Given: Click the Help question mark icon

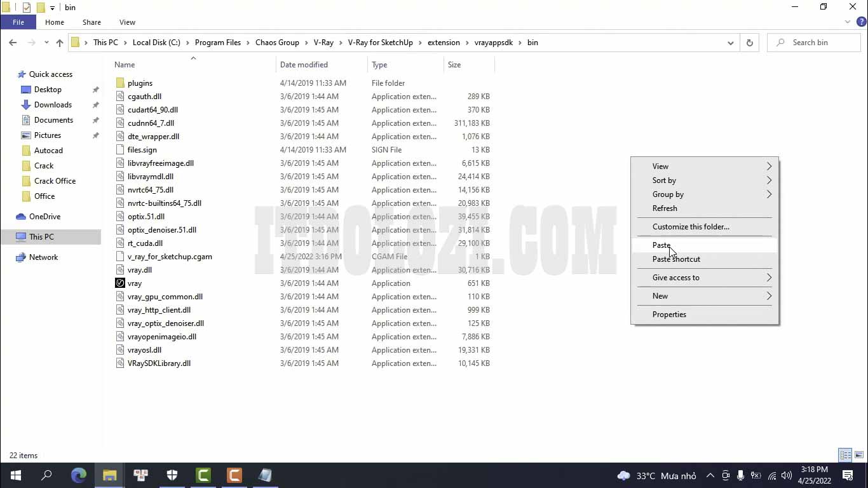Looking at the screenshot, I should (861, 22).
